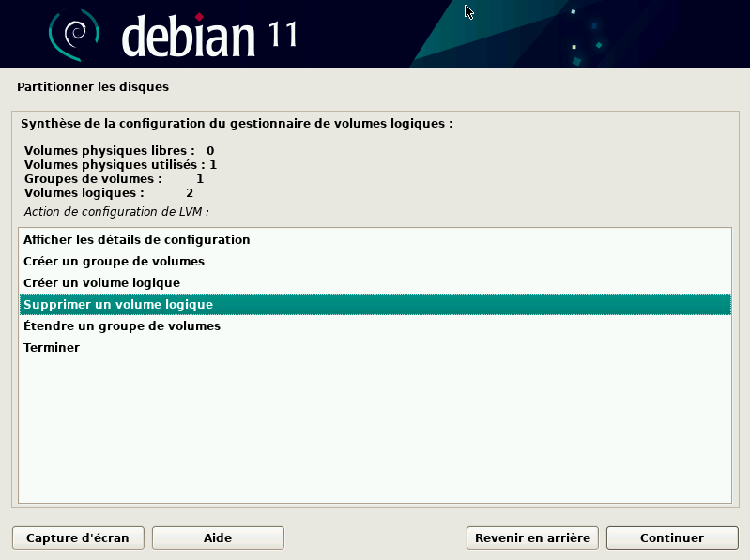Screen dimensions: 750x560
Task: Click the Groupes de volumes count line
Action: [114, 178]
